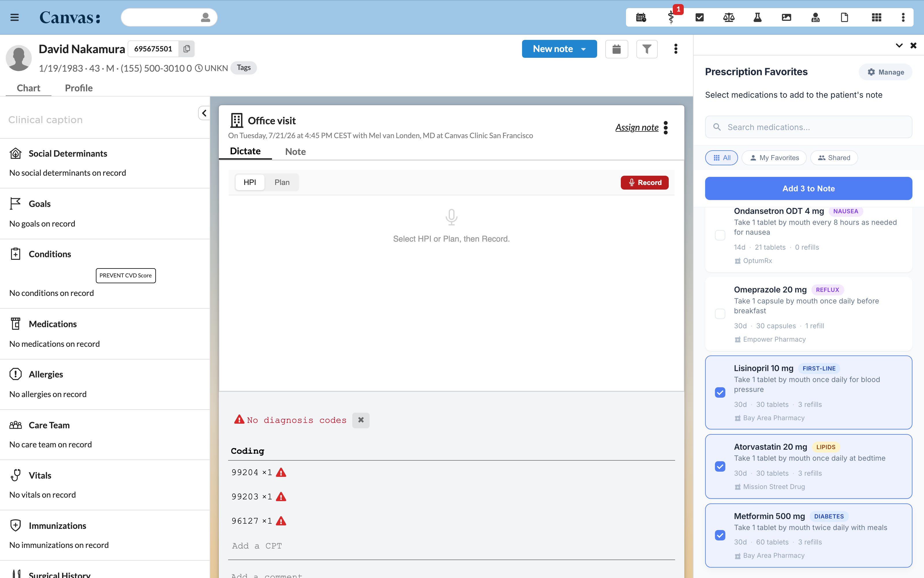
Task: Switch to the Profile tab
Action: (79, 88)
